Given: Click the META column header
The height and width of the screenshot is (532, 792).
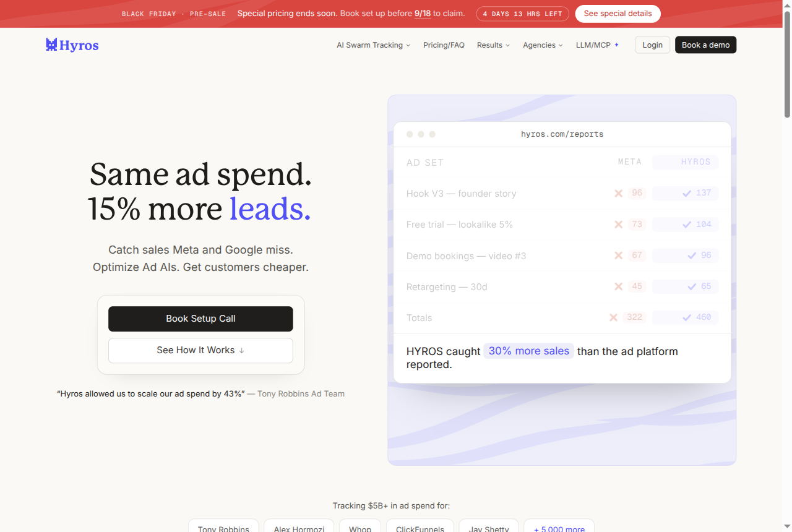Looking at the screenshot, I should (x=630, y=162).
